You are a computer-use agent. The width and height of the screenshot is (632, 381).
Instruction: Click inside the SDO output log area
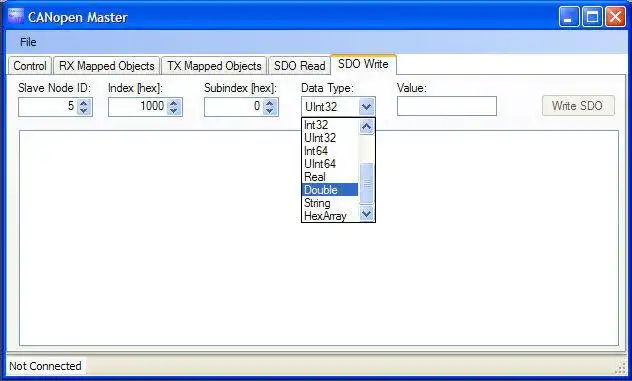tap(319, 238)
